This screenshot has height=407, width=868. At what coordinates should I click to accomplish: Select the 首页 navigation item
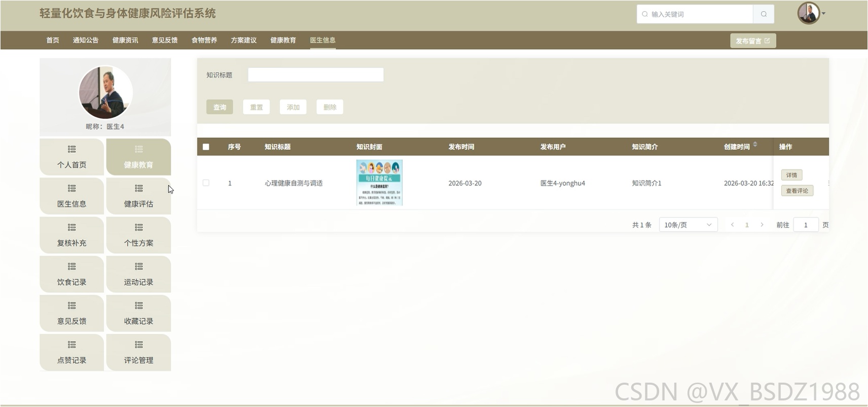[53, 40]
